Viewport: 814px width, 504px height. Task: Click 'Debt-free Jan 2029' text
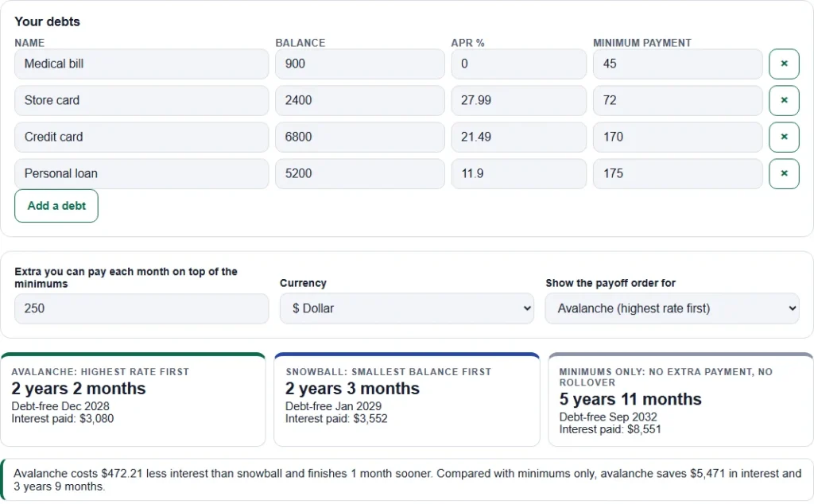(333, 406)
